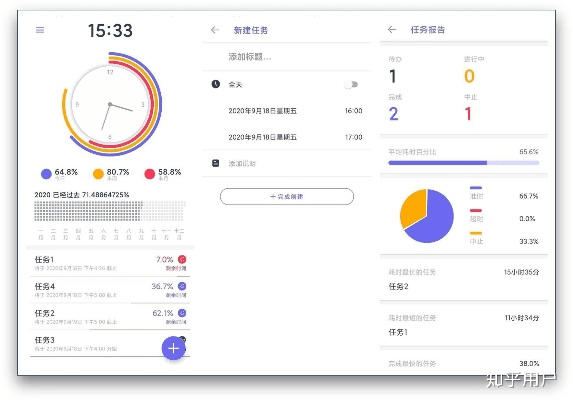Click the analog clock face

point(110,104)
